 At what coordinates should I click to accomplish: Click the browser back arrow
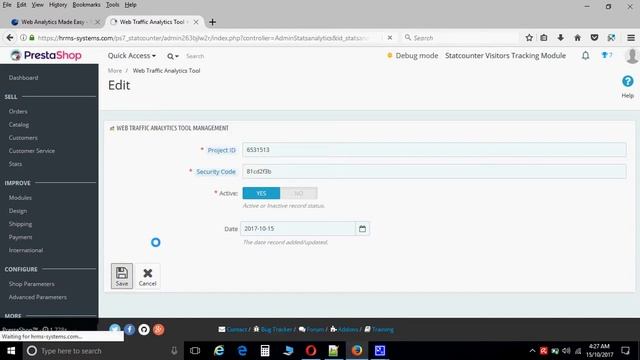10,38
